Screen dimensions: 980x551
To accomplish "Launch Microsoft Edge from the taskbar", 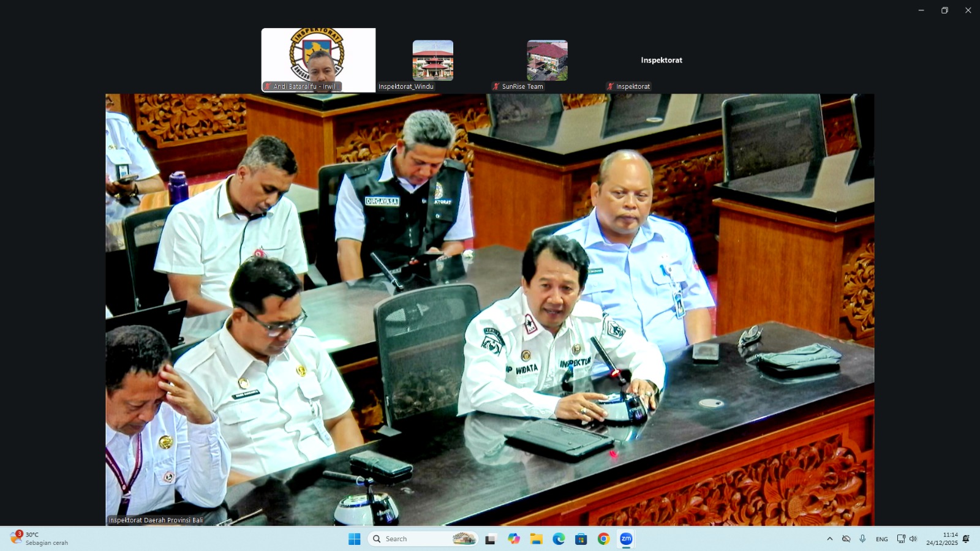I will pos(559,539).
